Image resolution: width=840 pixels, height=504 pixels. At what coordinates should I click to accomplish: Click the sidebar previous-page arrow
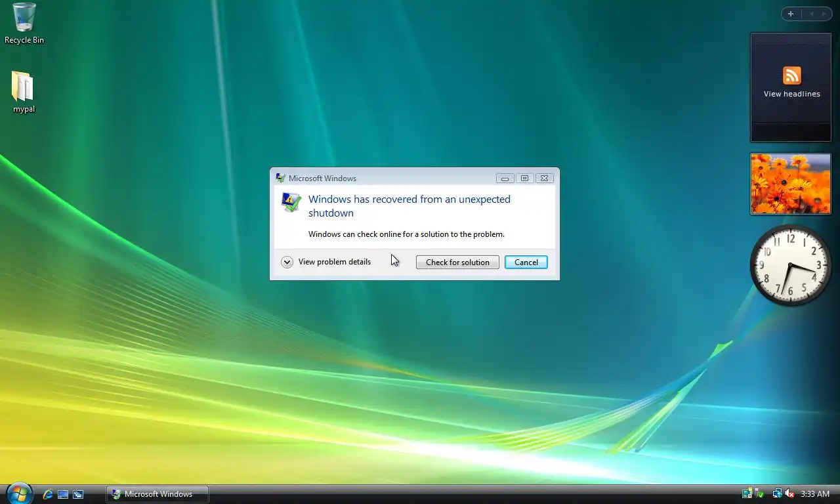811,14
